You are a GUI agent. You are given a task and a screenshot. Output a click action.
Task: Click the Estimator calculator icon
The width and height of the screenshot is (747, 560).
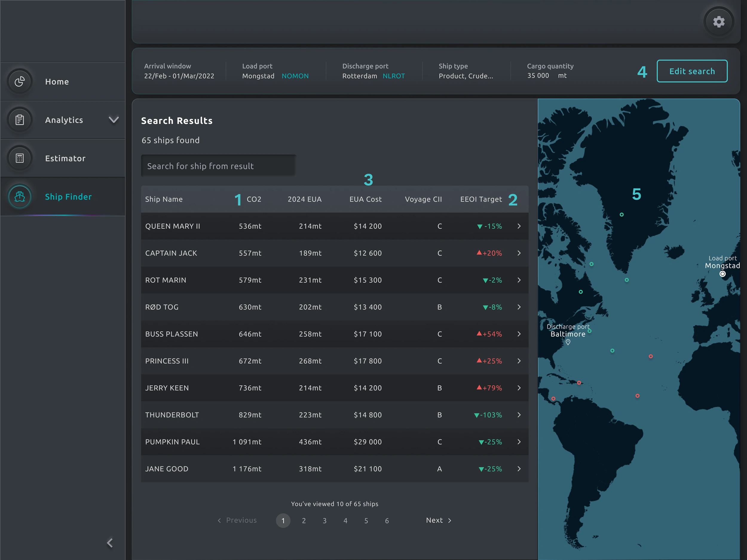[20, 158]
